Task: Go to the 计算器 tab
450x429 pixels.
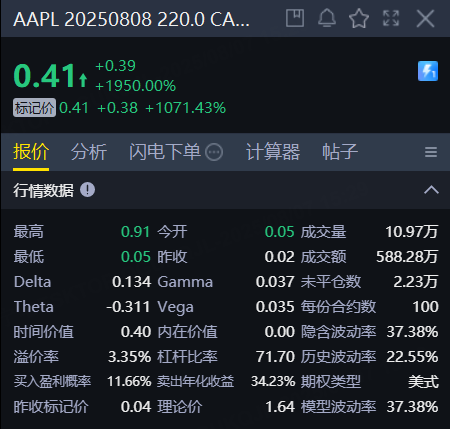Action: 273,152
